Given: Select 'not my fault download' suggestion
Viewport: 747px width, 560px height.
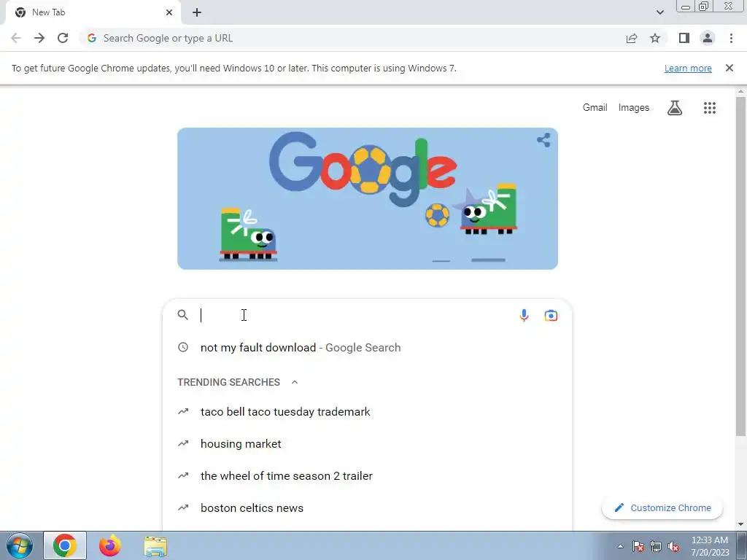Looking at the screenshot, I should (367, 348).
